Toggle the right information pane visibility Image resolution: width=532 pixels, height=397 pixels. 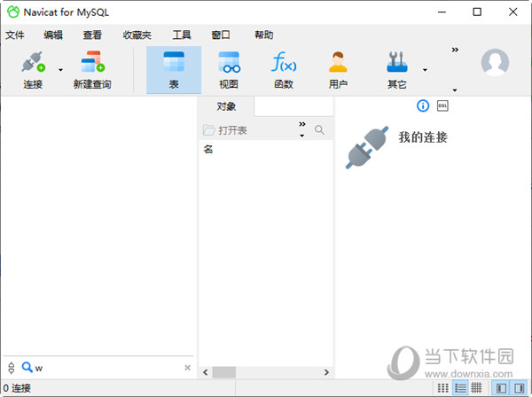[519, 388]
